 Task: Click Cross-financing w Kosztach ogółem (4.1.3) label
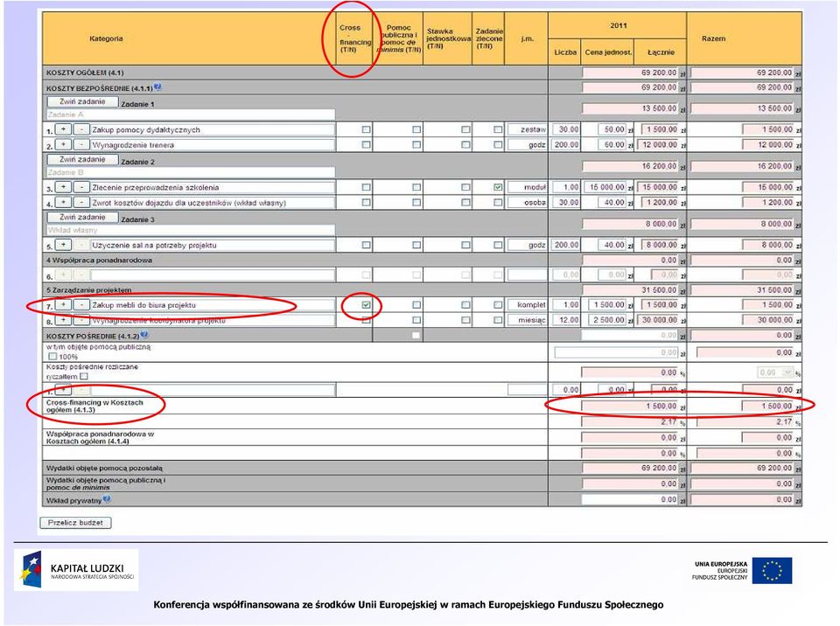94,406
